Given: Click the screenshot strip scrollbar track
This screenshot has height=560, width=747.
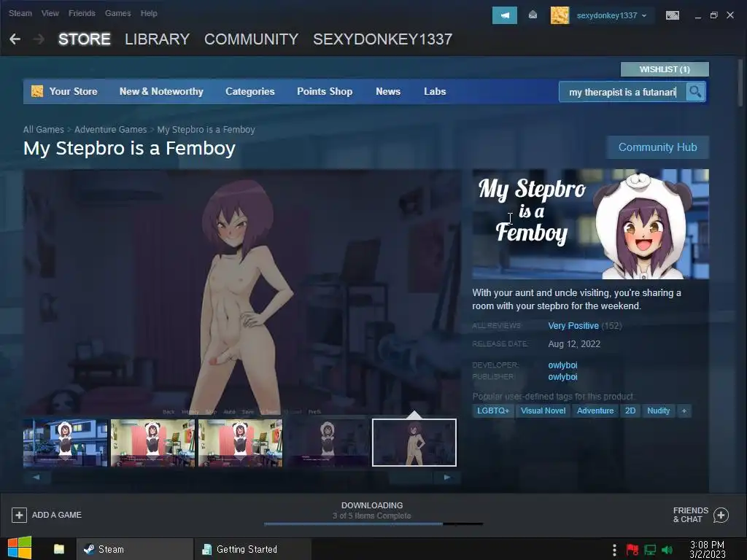Looking at the screenshot, I should [242, 477].
